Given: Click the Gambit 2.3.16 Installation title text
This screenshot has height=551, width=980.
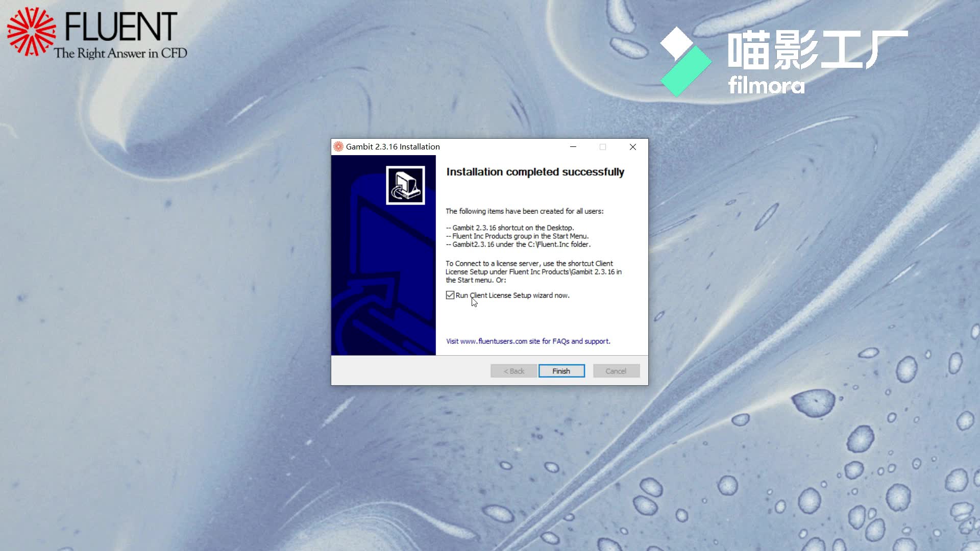Looking at the screenshot, I should click(393, 146).
